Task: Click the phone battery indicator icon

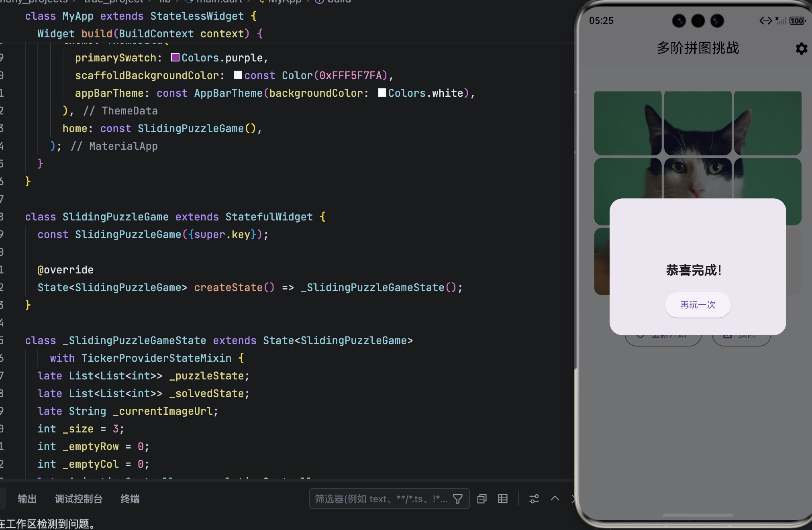Action: (x=797, y=21)
